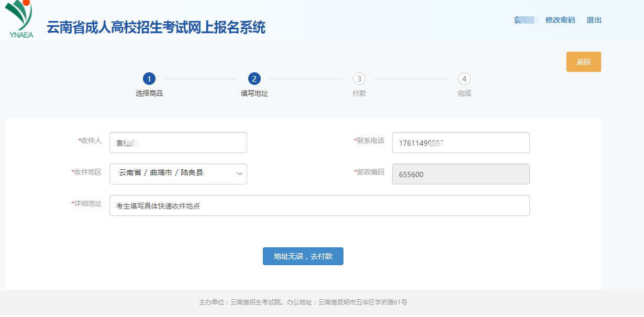The height and width of the screenshot is (317, 644).
Task: Expand the address dropdown showing 云南省/曲靖市/陆良县
Action: pyautogui.click(x=178, y=174)
